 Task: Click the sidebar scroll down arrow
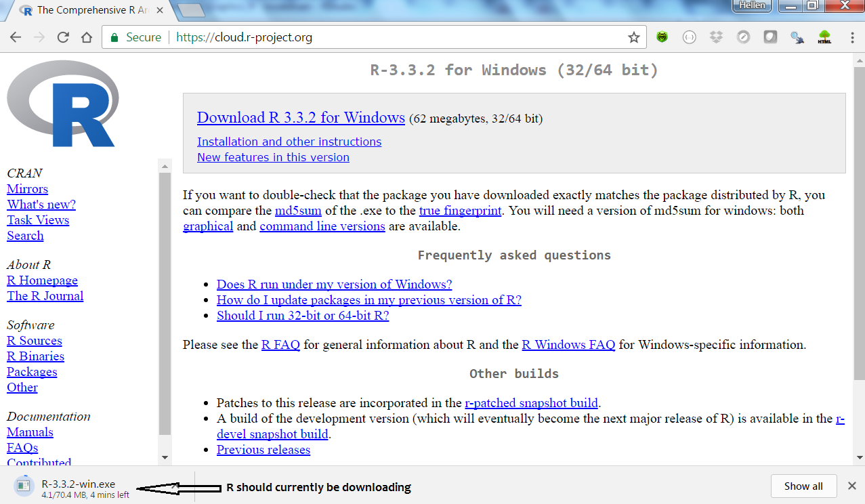pyautogui.click(x=165, y=458)
